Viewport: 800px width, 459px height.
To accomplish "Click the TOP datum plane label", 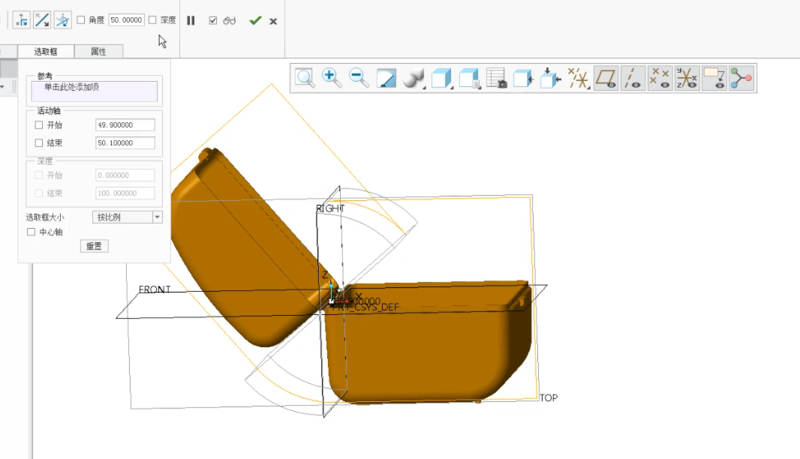I will point(549,398).
